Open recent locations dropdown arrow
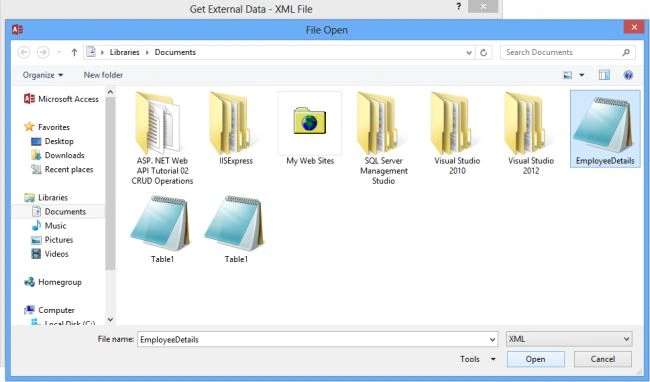 [59, 52]
